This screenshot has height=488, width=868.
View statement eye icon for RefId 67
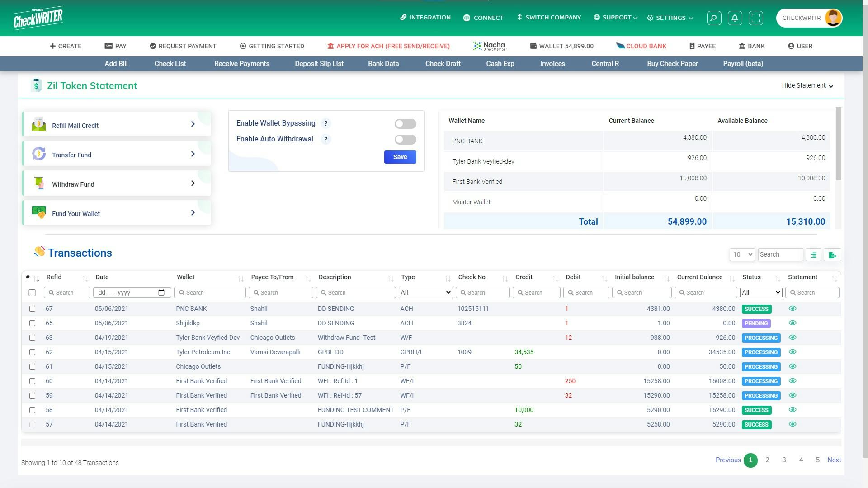click(x=792, y=309)
